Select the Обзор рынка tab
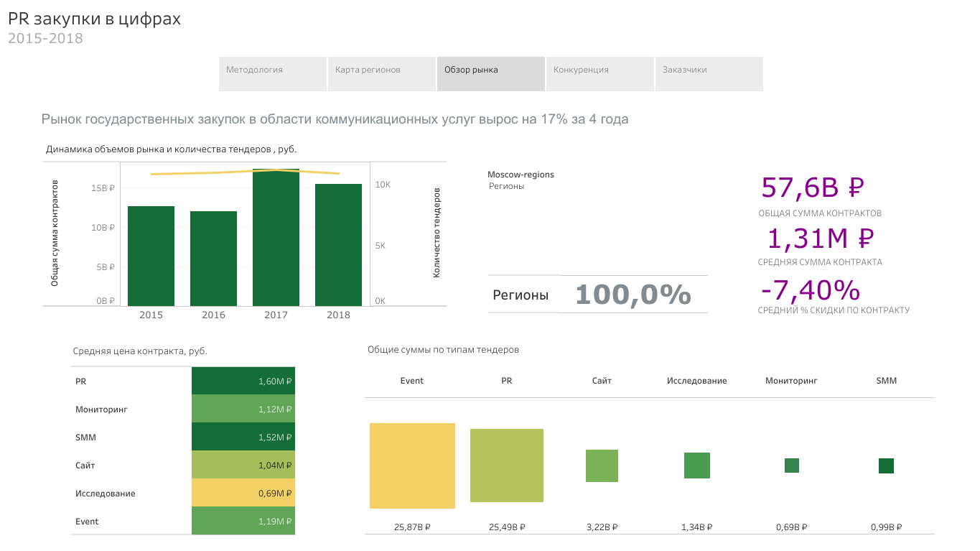This screenshot has height=551, width=980. [x=491, y=74]
